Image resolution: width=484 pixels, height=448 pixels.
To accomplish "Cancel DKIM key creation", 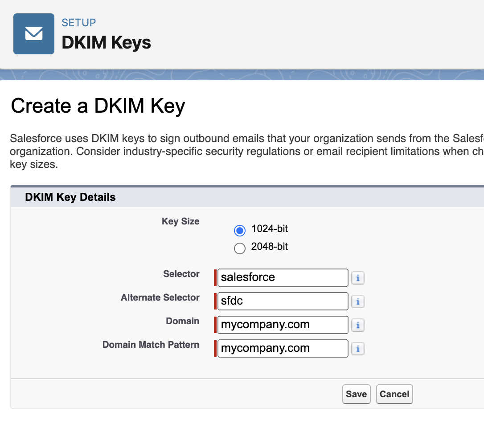I will tap(394, 394).
